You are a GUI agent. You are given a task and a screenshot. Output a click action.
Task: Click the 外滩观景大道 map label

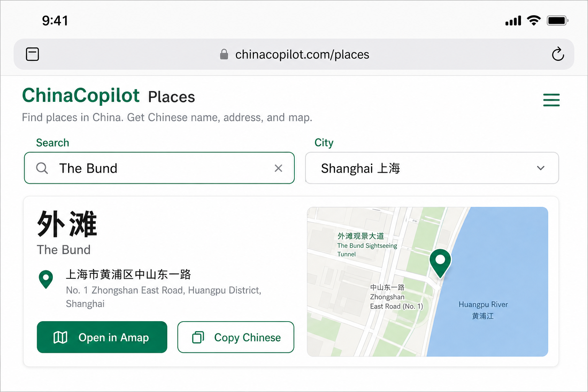click(361, 236)
